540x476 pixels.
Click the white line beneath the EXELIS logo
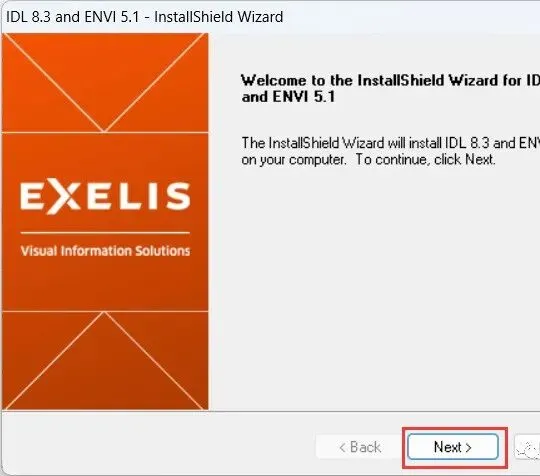pos(105,233)
